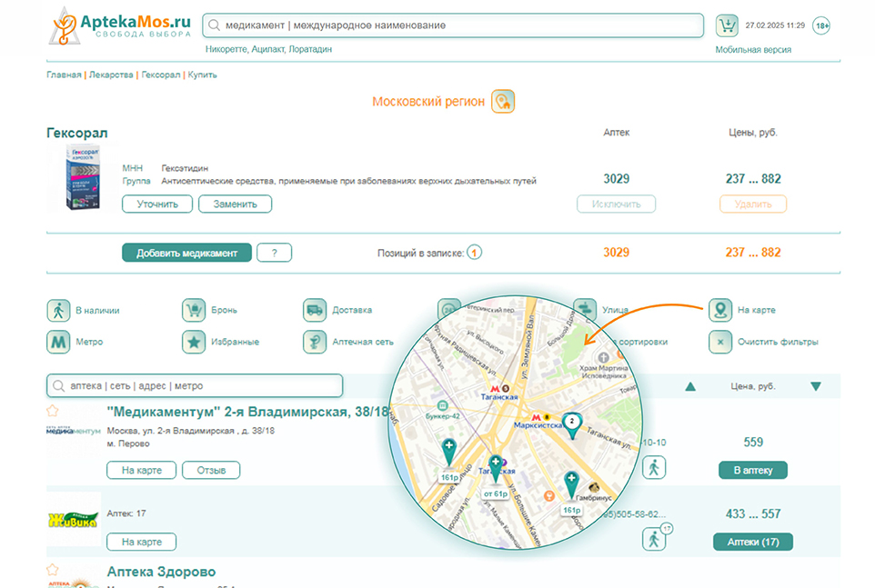Toggle the В наличии in-stock filter

58,311
